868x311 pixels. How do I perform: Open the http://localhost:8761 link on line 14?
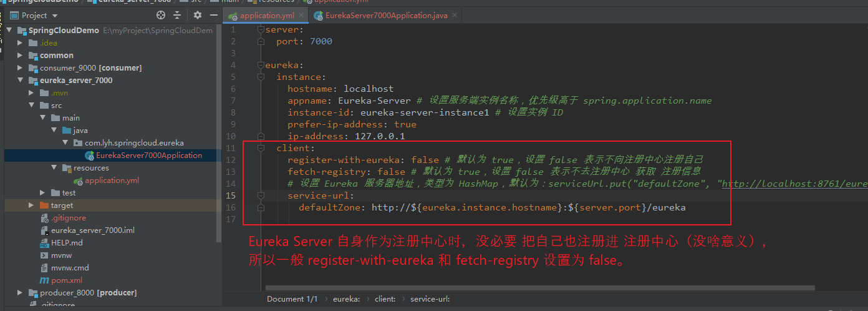795,184
